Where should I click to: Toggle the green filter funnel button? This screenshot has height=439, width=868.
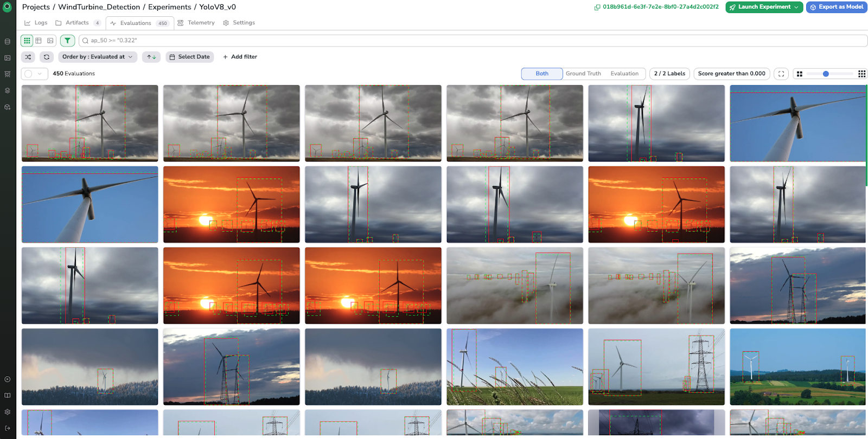tap(67, 41)
